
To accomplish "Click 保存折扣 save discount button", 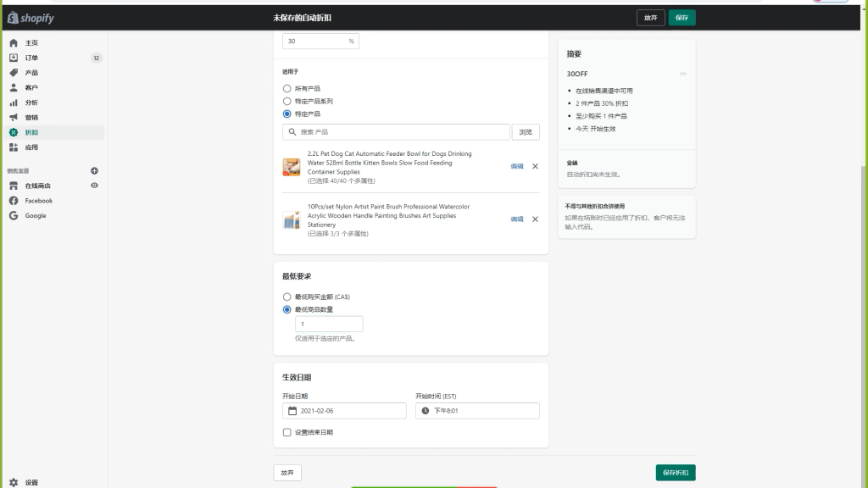I will pos(675,473).
